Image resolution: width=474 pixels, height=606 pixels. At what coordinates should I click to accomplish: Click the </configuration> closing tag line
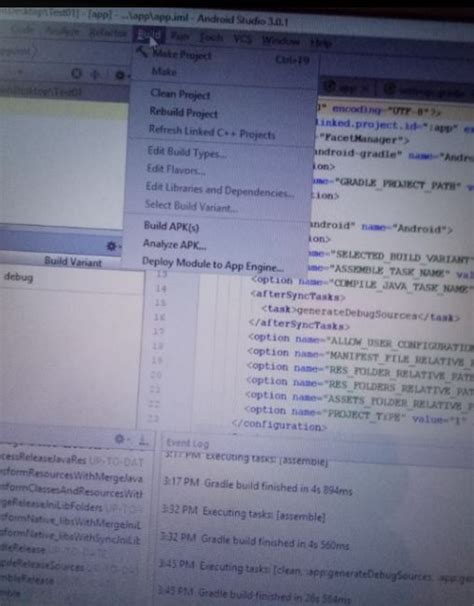[279, 426]
